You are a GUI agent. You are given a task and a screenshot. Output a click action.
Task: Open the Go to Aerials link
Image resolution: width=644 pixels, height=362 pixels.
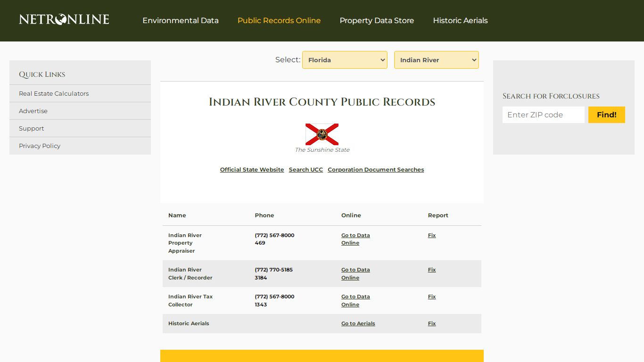(358, 323)
